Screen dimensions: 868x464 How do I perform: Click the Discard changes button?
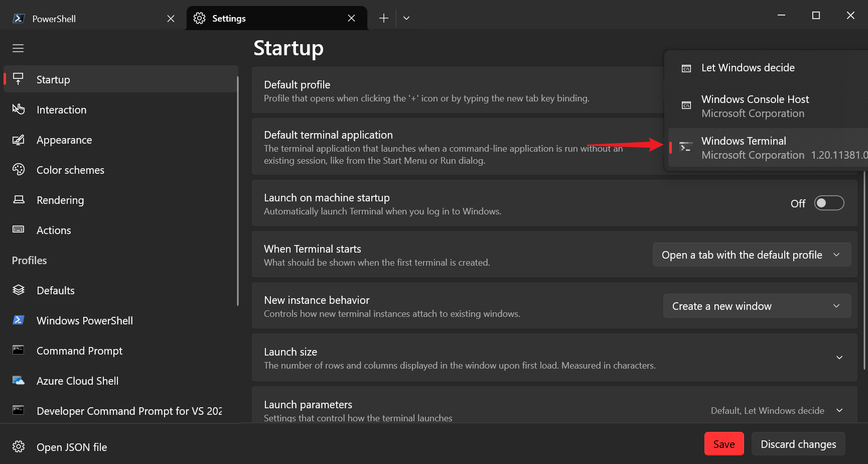coord(798,444)
